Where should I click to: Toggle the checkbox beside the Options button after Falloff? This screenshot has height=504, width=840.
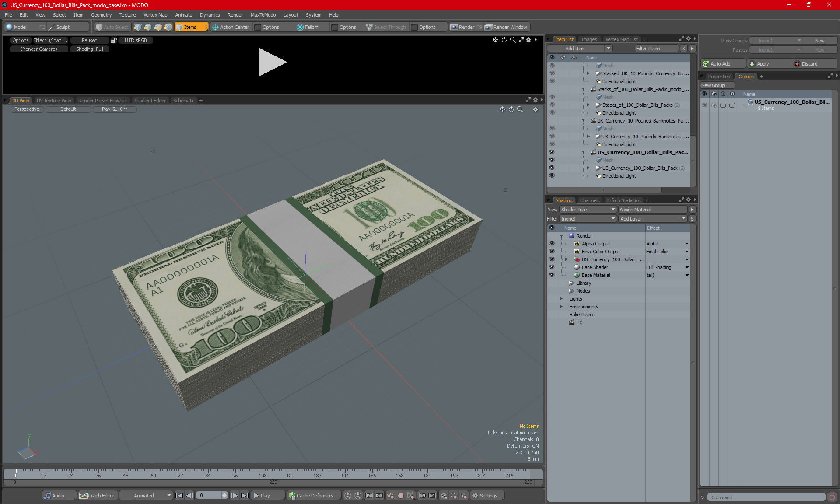(335, 27)
